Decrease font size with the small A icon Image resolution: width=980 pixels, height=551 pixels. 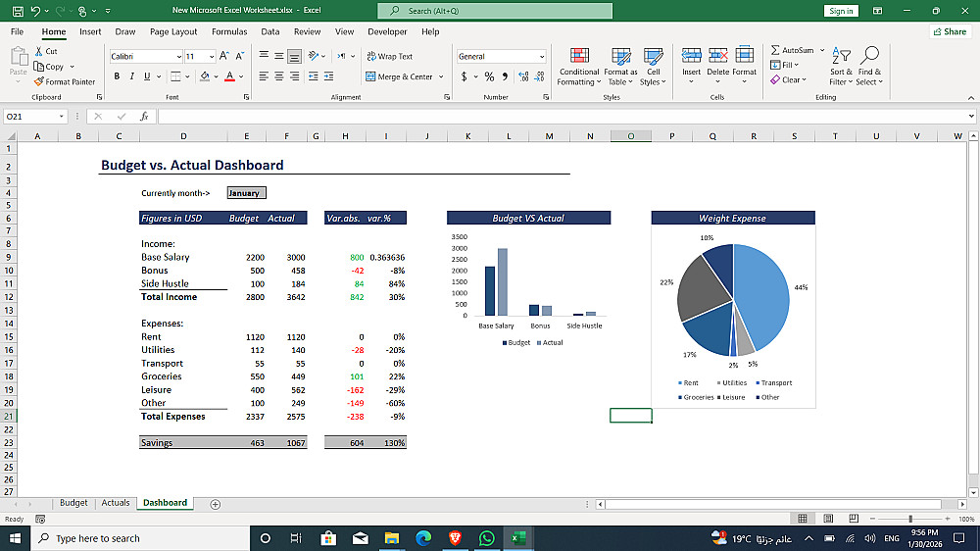(x=239, y=56)
